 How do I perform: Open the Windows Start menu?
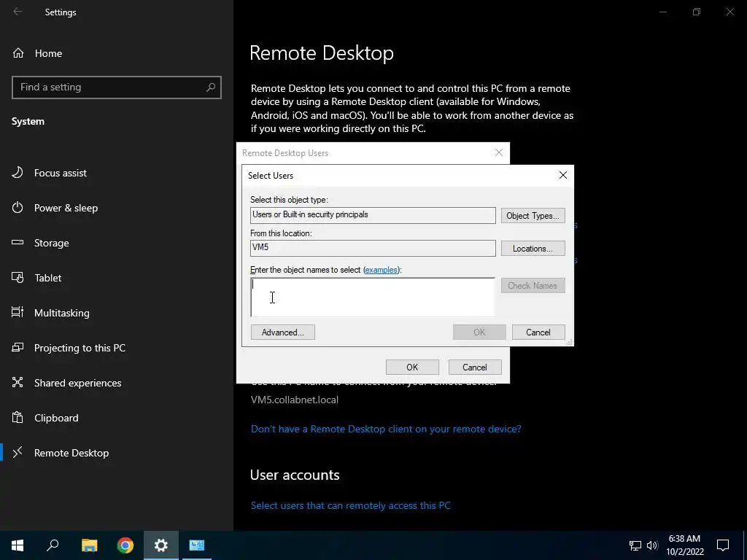pyautogui.click(x=18, y=545)
